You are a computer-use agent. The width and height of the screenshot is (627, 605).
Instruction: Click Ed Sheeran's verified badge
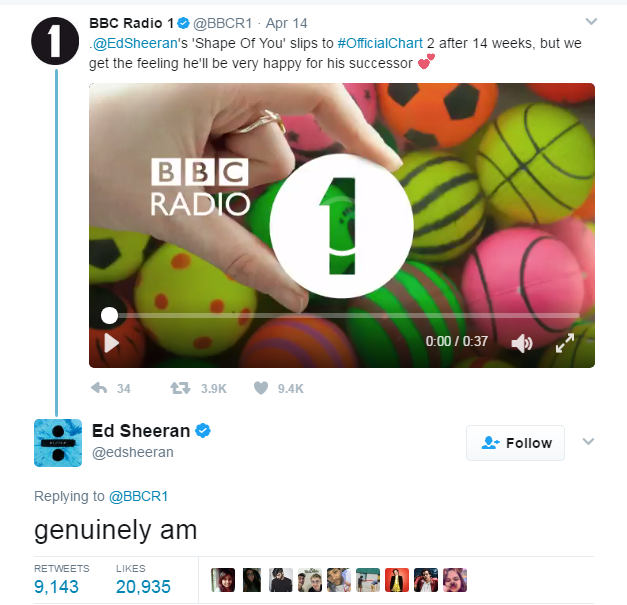pos(202,431)
